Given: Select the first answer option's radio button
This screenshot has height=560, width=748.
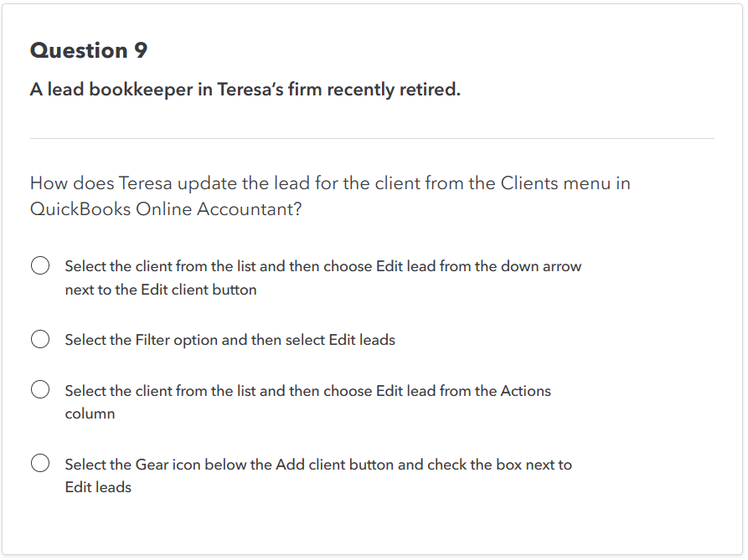Looking at the screenshot, I should 39,265.
